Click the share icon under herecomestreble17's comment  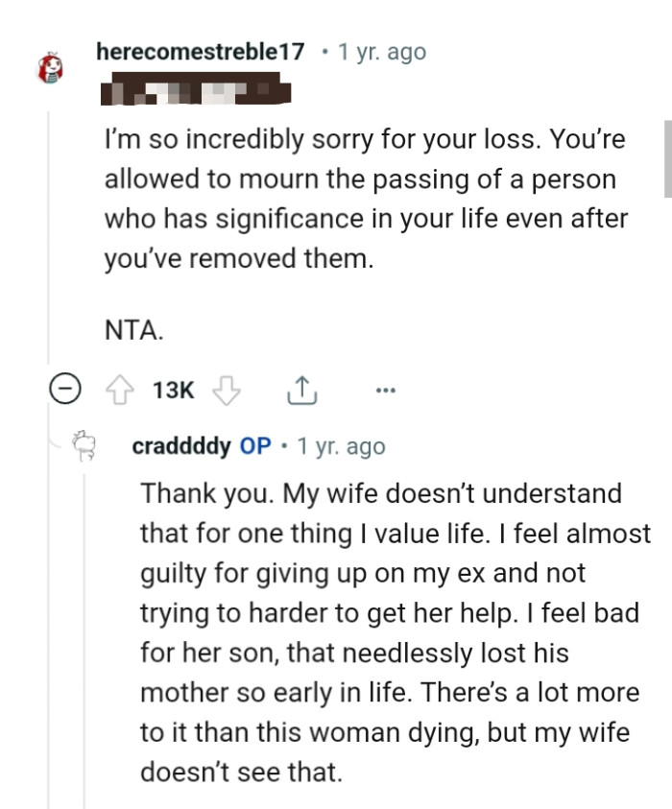coord(301,389)
